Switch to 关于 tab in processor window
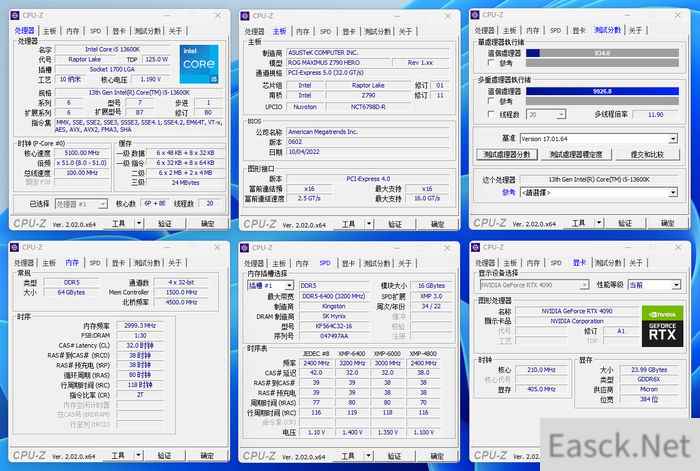Image resolution: width=700 pixels, height=471 pixels. pyautogui.click(x=175, y=31)
